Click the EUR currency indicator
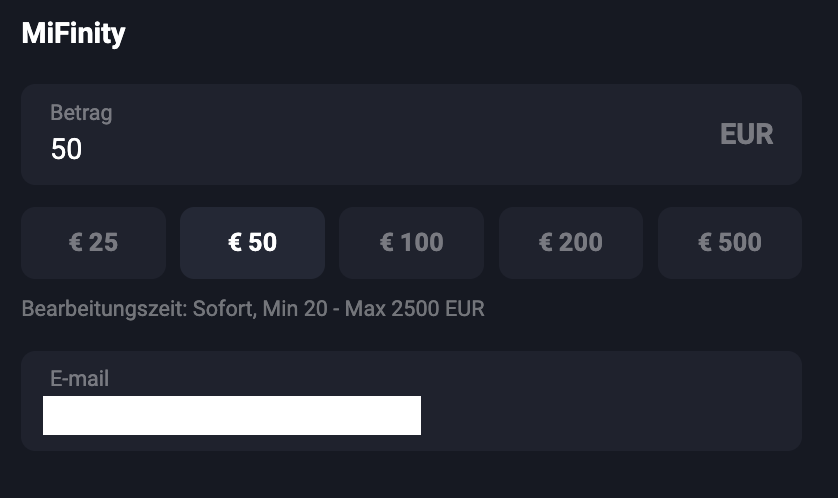This screenshot has width=838, height=498. 746,135
